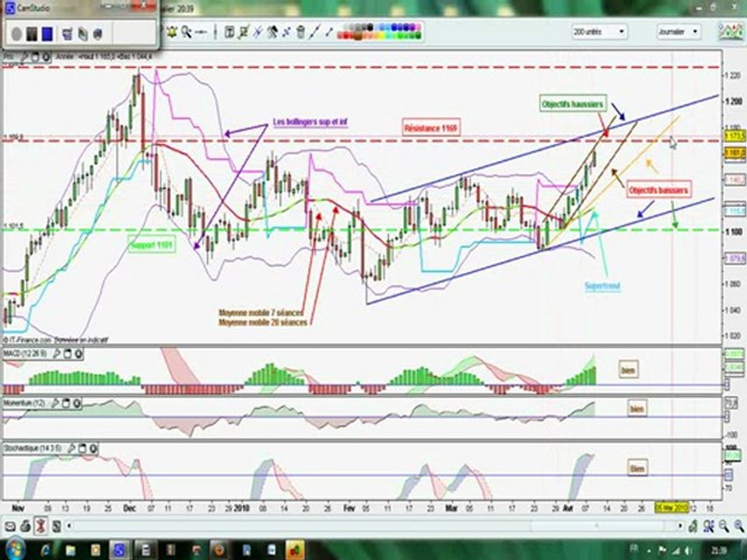Open Internet Explorer from the taskbar
Image resolution: width=747 pixels, height=560 pixels.
(46, 550)
